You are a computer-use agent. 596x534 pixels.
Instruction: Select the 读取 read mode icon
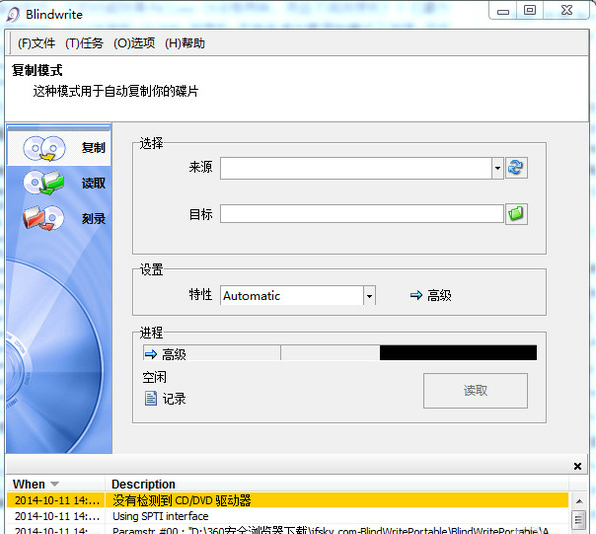point(44,183)
